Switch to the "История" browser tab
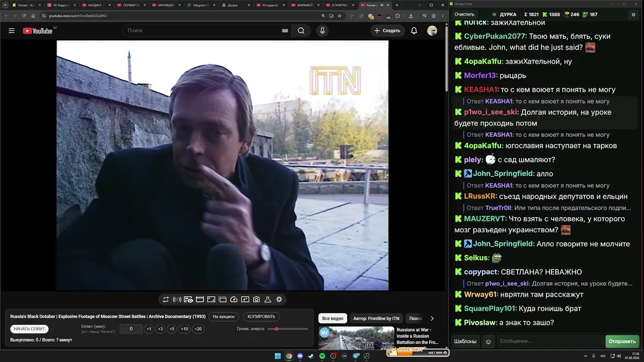The height and width of the screenshot is (362, 644). tap(272, 5)
